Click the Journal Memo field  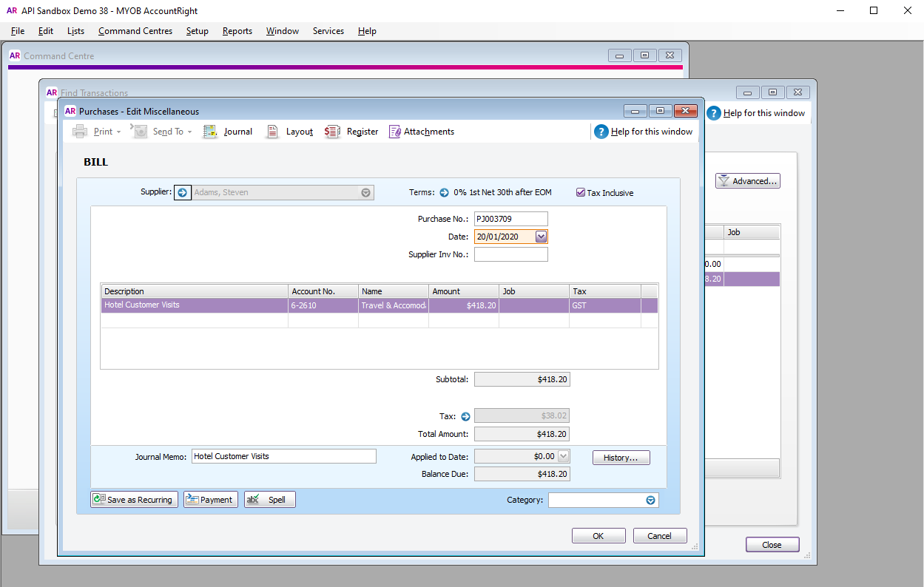[x=284, y=456]
